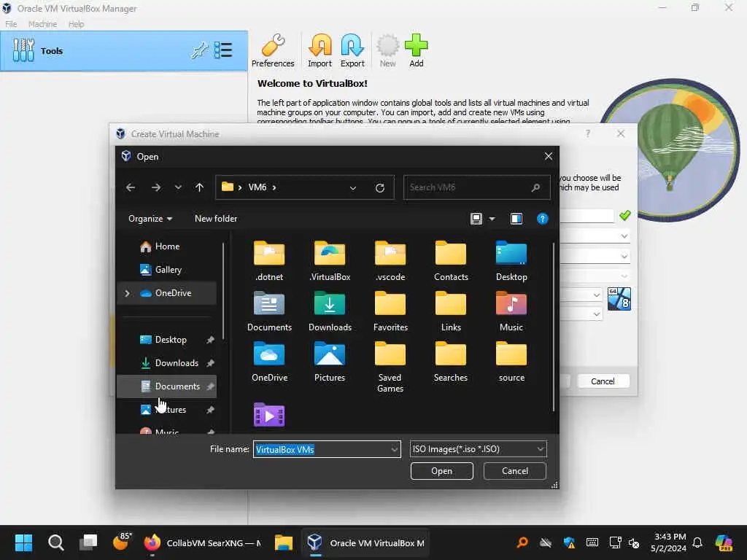Select the Videos folder icon
Screen dimensions: 747x560
[x=269, y=414]
